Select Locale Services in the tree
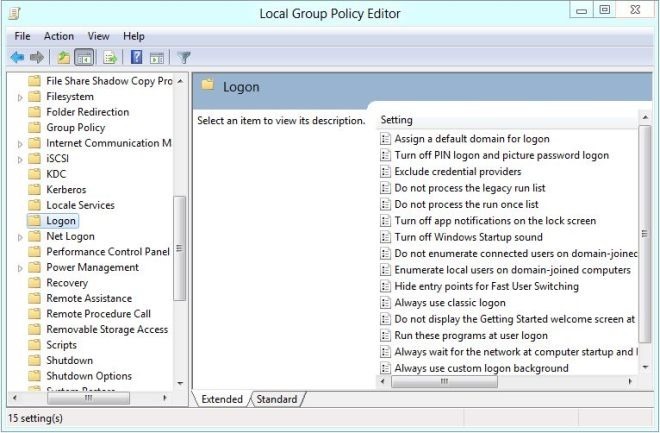The width and height of the screenshot is (660, 433). 80,205
